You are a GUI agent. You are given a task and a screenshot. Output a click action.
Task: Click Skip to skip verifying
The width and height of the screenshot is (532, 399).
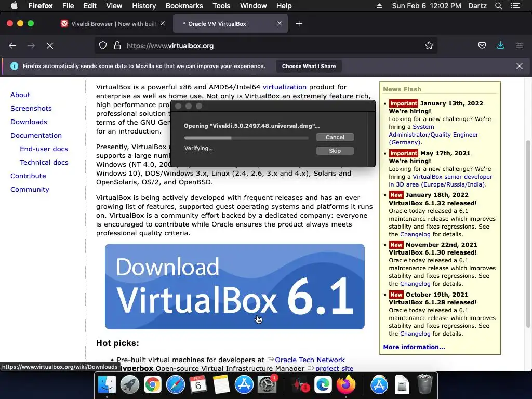[335, 151]
